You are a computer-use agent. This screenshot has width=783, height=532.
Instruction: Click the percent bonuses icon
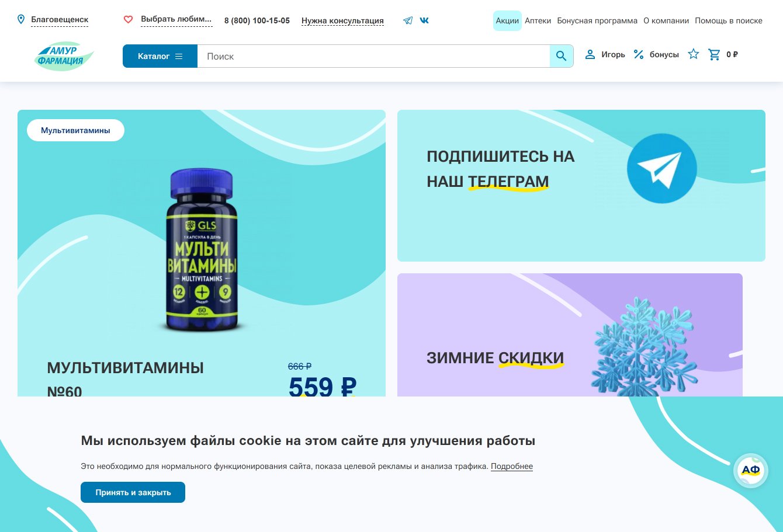pyautogui.click(x=639, y=54)
